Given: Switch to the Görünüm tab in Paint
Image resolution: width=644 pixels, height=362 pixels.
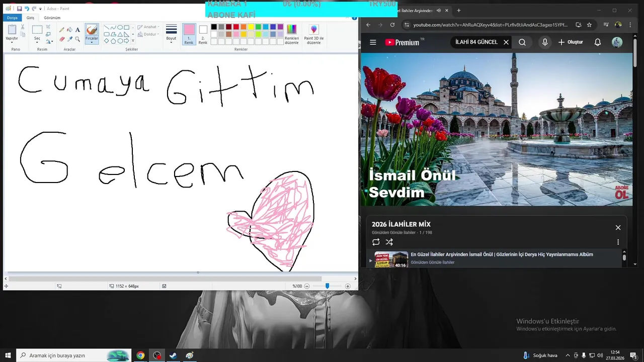Looking at the screenshot, I should [x=52, y=18].
